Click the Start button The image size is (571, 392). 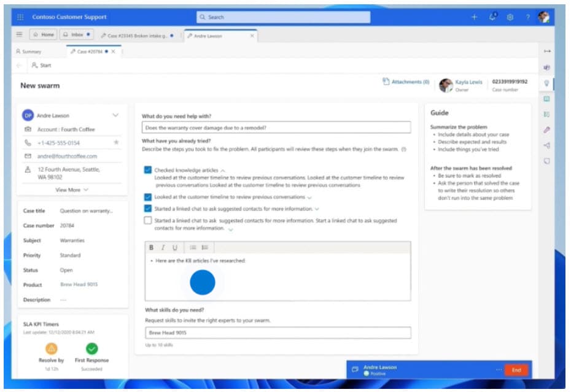point(42,65)
